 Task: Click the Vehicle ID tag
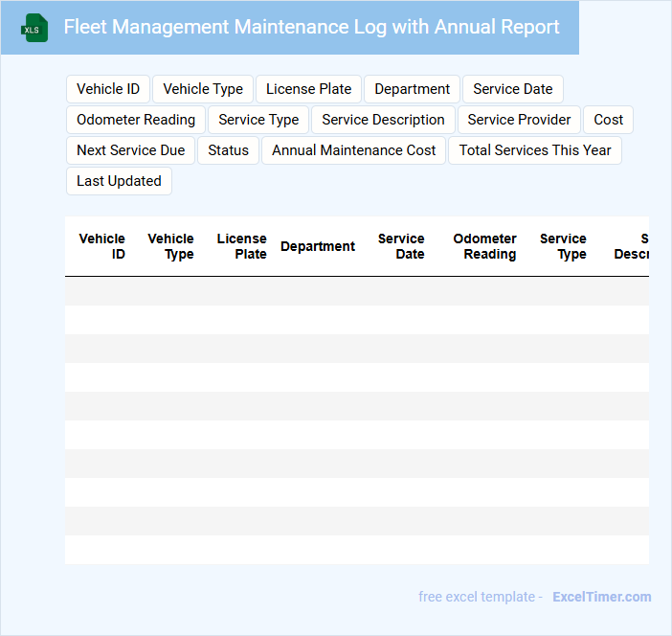(108, 89)
